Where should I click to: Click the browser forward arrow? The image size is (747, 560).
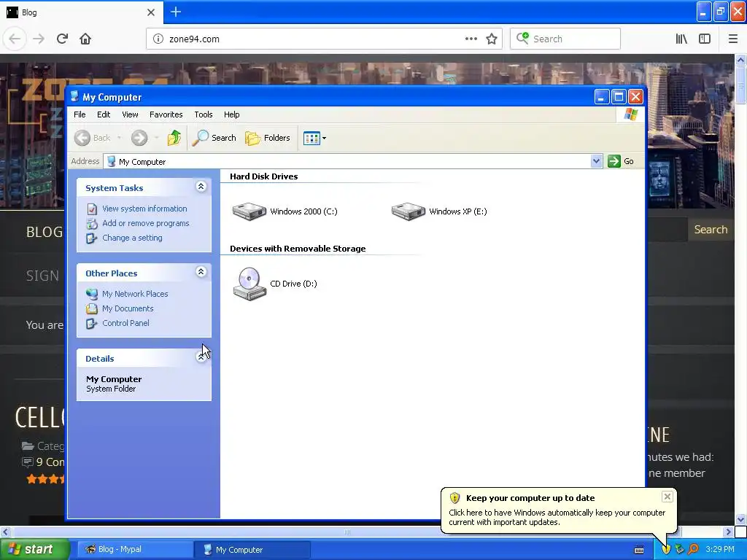[39, 39]
